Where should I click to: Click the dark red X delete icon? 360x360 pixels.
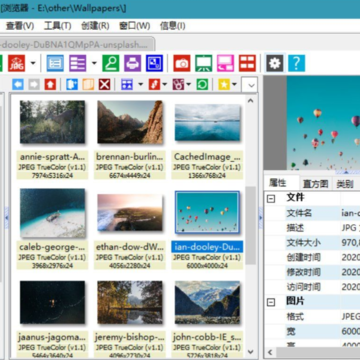pos(104,84)
